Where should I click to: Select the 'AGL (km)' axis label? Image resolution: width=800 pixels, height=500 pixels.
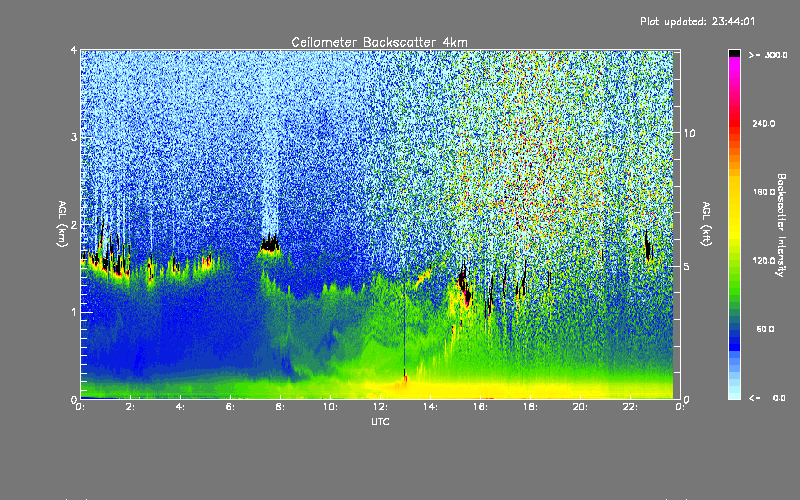[x=62, y=224]
